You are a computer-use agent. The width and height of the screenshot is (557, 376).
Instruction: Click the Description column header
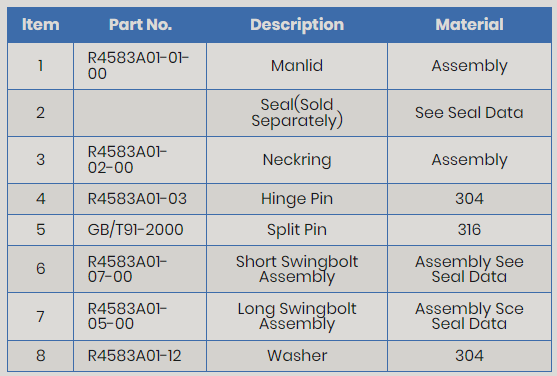(297, 25)
